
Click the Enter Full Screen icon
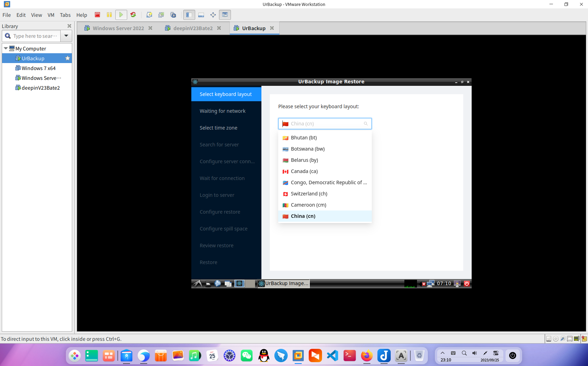(x=213, y=15)
